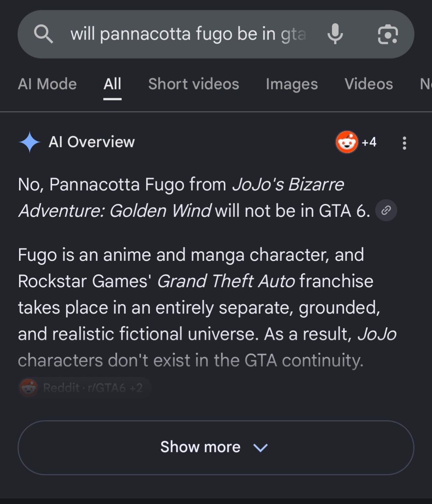Image resolution: width=432 pixels, height=504 pixels.
Task: Select the partially visible tab after Videos
Action: point(426,84)
